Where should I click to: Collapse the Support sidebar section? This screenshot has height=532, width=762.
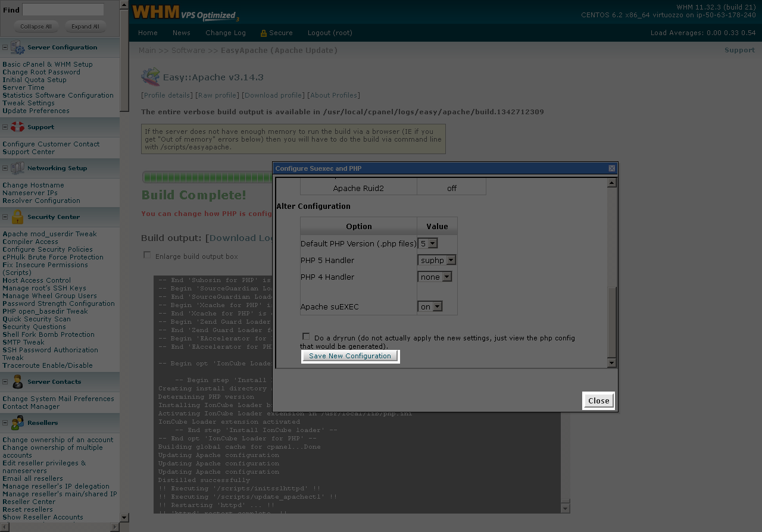5,127
